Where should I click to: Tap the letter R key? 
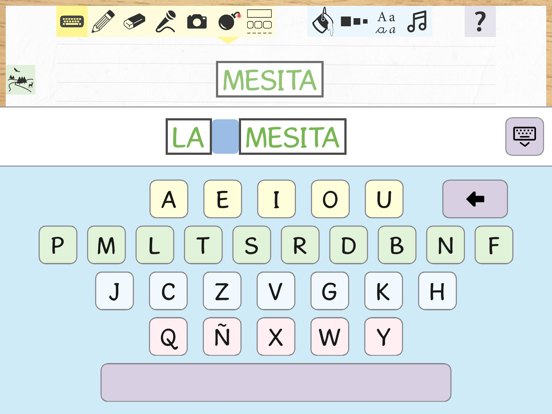click(x=300, y=245)
